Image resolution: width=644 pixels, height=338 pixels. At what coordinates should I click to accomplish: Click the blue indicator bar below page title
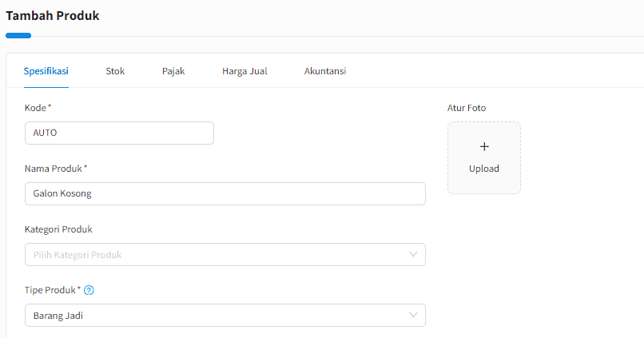point(18,35)
